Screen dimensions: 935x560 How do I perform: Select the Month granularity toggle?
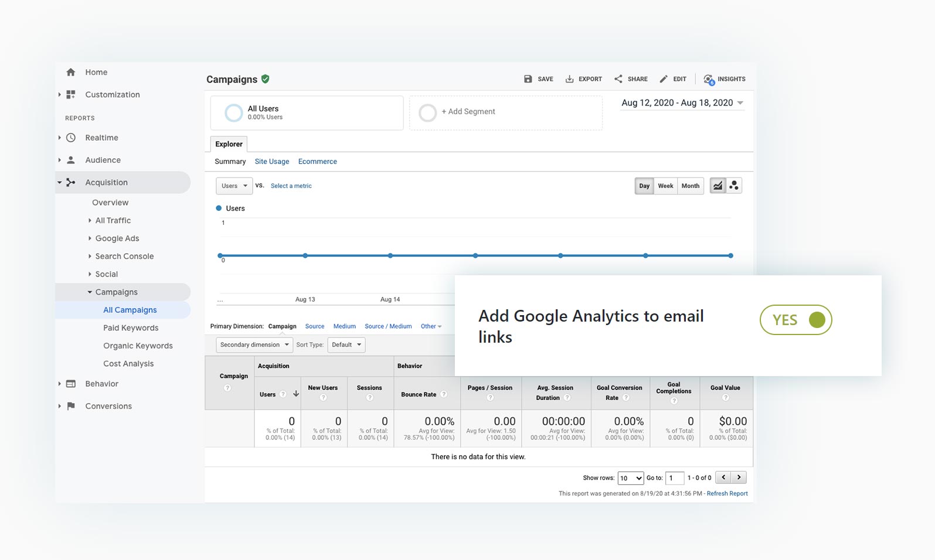tap(690, 186)
